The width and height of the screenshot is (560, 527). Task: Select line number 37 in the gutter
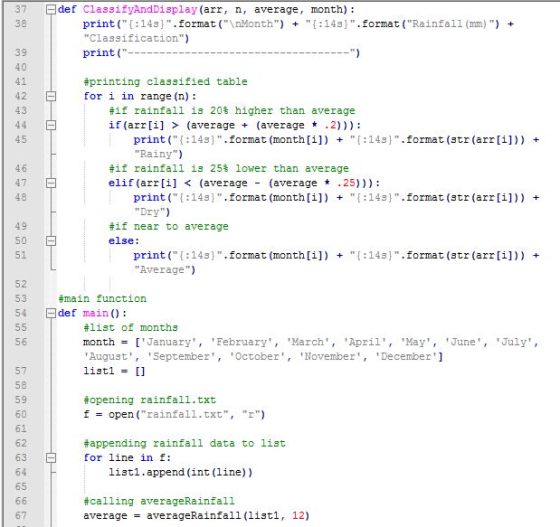click(21, 9)
